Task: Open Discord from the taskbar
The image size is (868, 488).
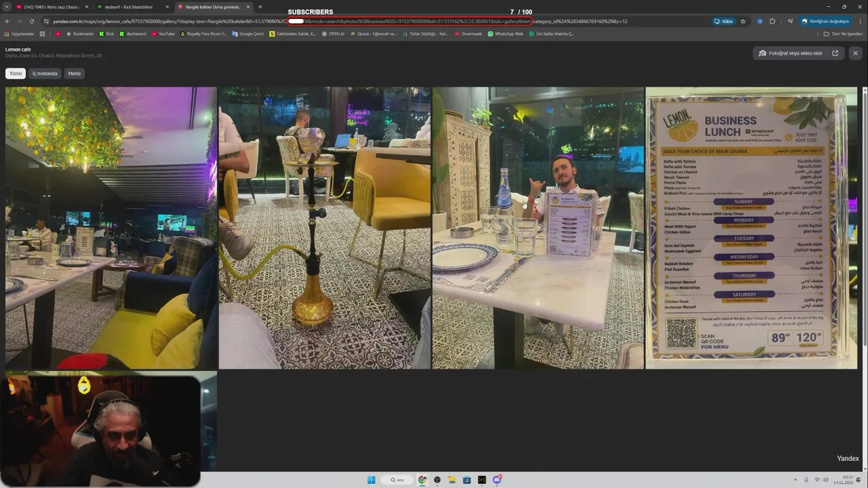Action: click(x=497, y=480)
